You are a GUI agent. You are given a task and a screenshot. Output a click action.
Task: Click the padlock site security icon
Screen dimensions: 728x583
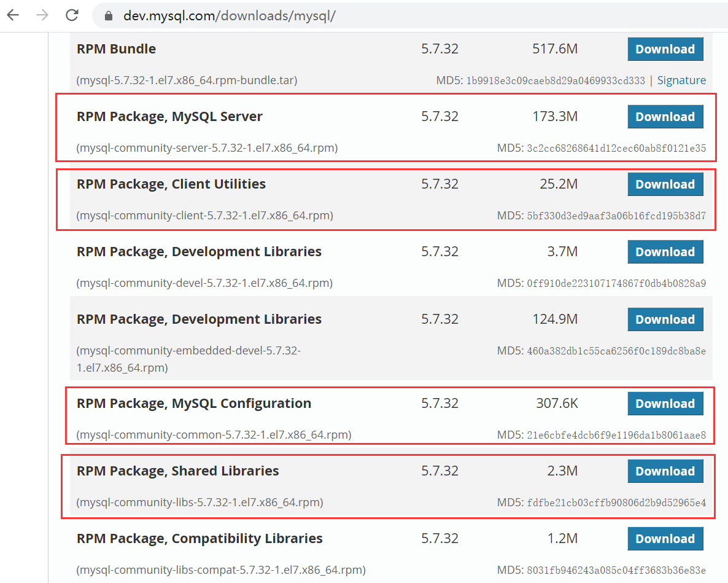point(108,15)
